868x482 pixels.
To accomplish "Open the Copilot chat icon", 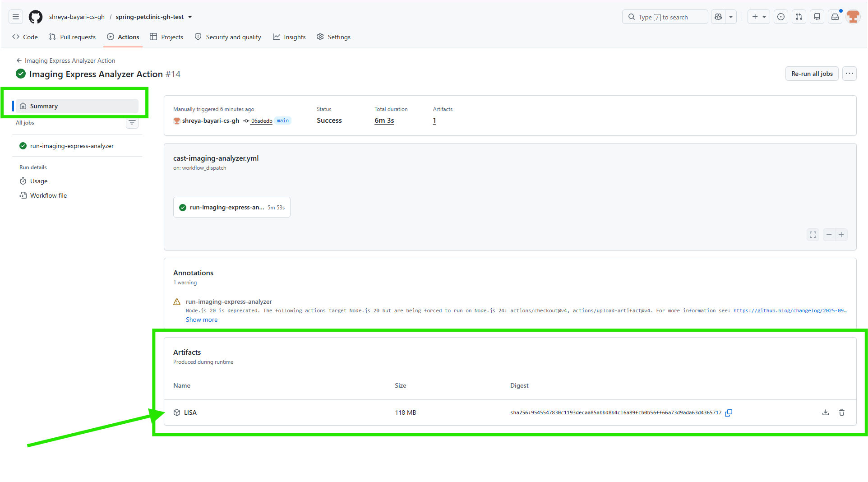I will click(x=718, y=17).
